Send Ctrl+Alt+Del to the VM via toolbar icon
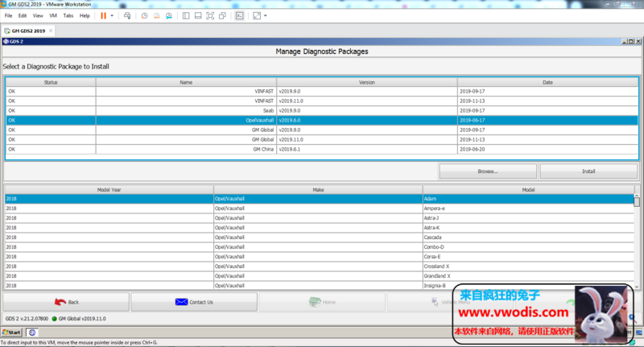This screenshot has width=644, height=347. point(127,15)
